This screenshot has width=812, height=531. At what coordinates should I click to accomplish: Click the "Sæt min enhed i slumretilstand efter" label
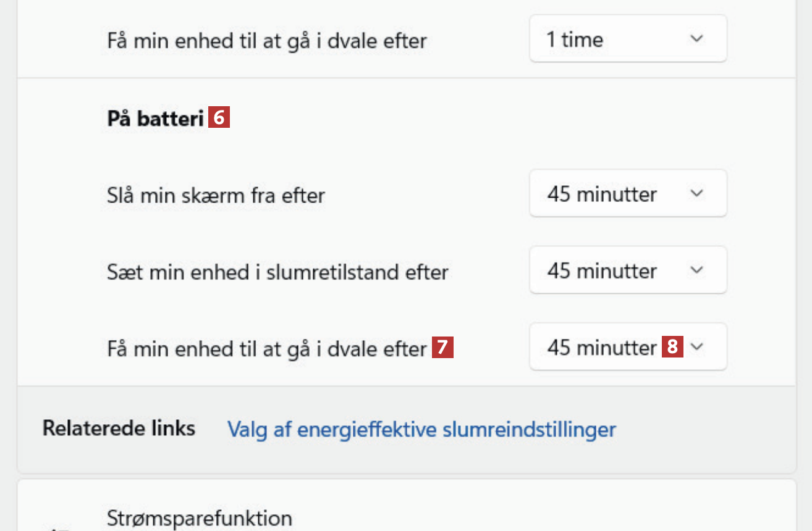[277, 272]
